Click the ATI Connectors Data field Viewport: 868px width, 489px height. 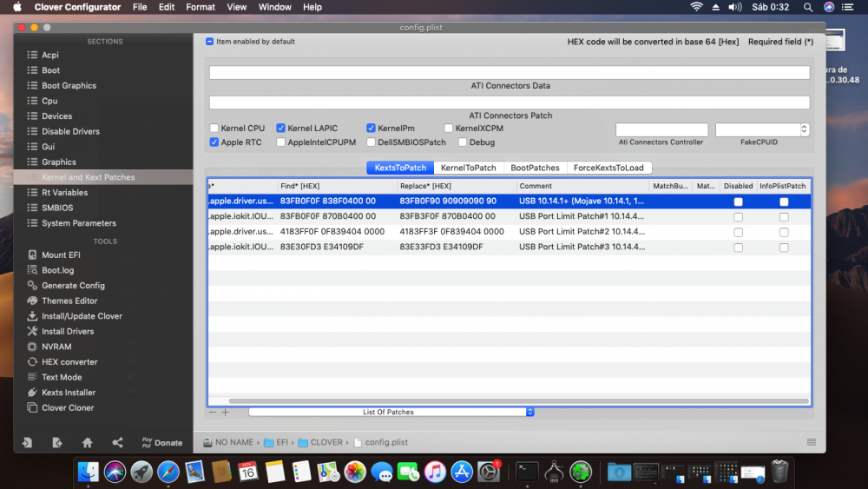[510, 73]
